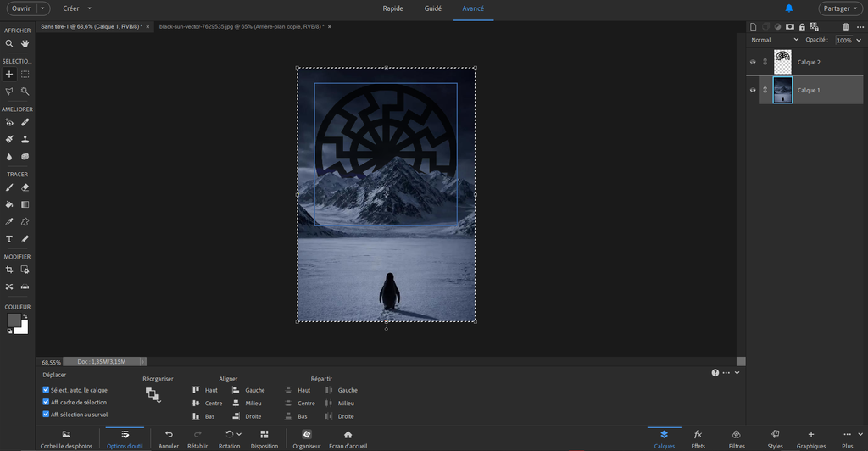The height and width of the screenshot is (451, 868).
Task: Uncheck Sélect. auto. le calque
Action: [x=46, y=390]
